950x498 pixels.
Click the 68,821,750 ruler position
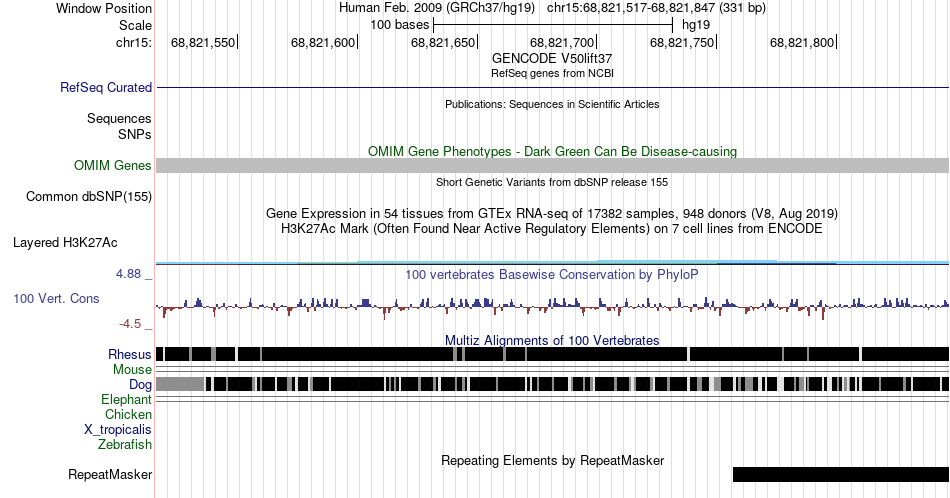pos(682,42)
